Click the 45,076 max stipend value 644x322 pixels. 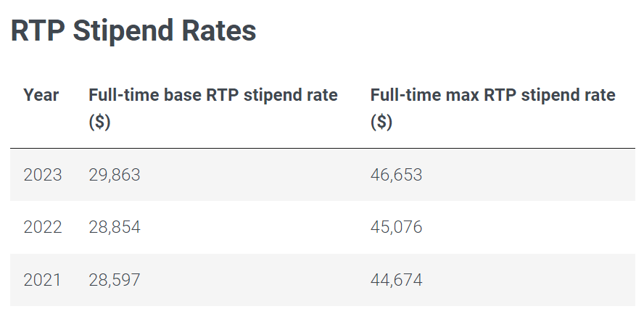(396, 228)
